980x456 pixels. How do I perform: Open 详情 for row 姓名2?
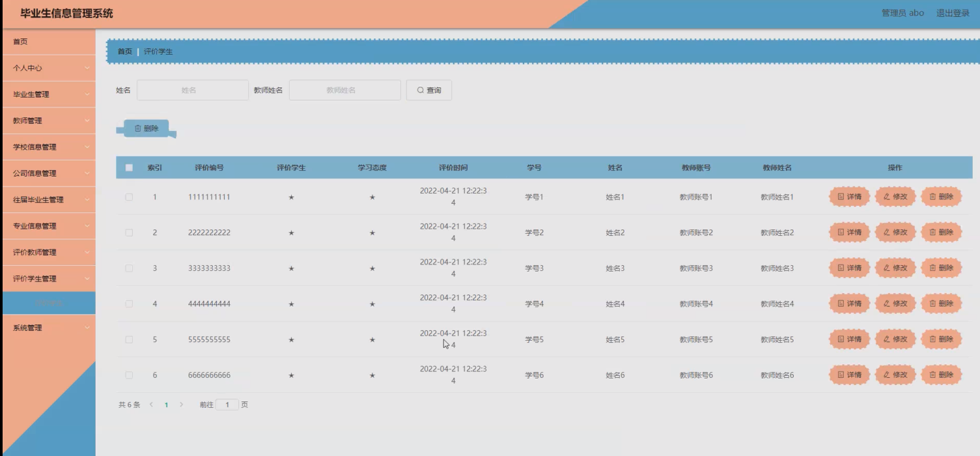pos(849,233)
